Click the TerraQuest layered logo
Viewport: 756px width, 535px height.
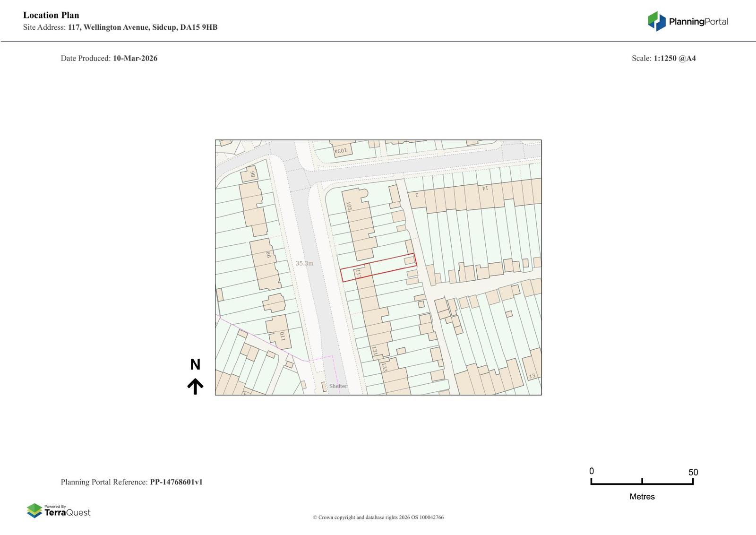click(34, 510)
